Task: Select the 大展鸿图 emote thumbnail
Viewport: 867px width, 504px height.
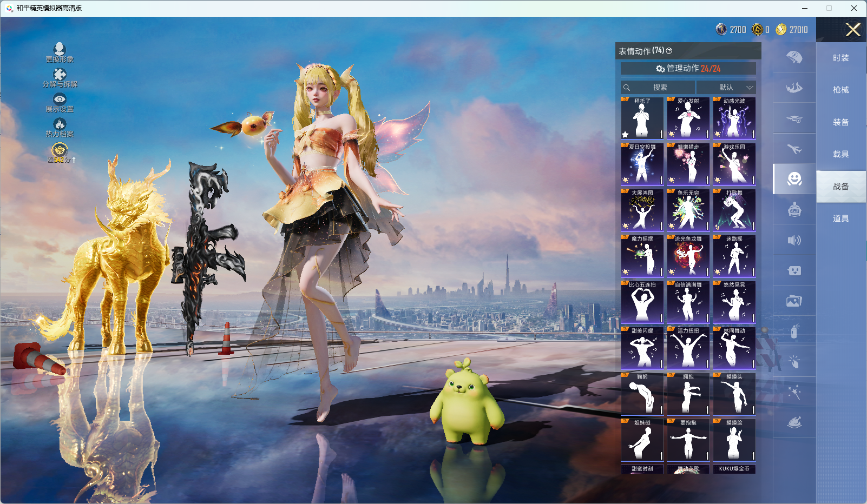Action: (642, 210)
